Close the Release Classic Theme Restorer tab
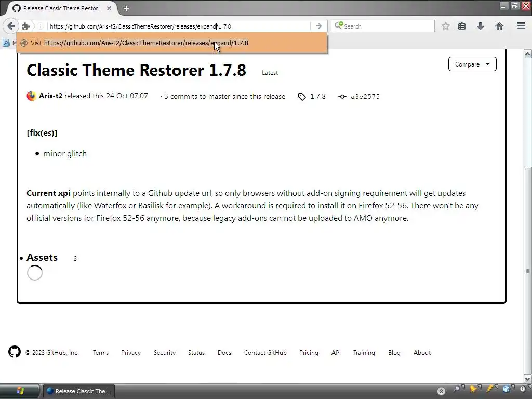 coord(109,8)
